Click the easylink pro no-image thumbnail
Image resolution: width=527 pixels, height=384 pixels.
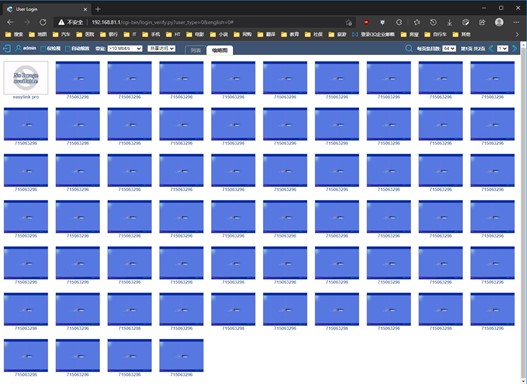pyautogui.click(x=26, y=78)
